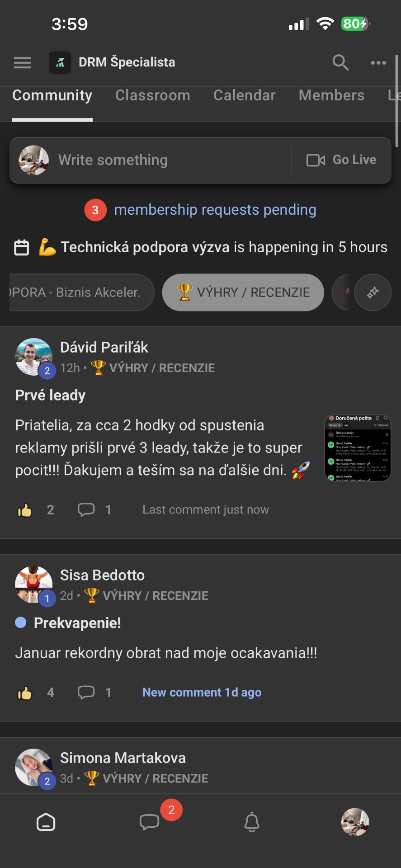Tap the DRM Špecialista group logo
Screen dimensions: 401x868
(60, 62)
